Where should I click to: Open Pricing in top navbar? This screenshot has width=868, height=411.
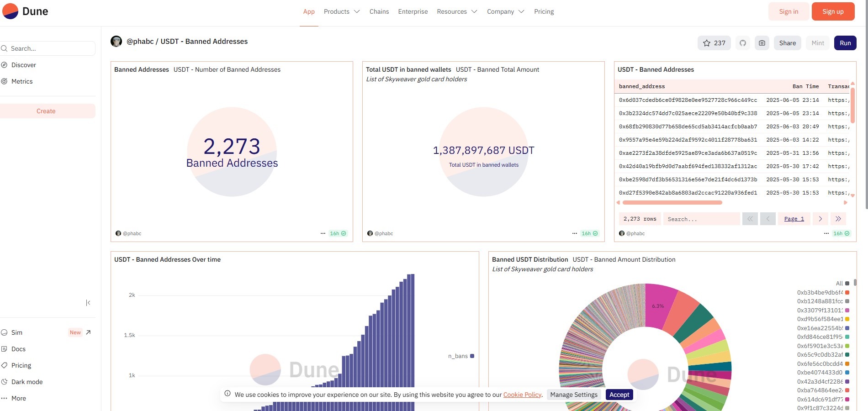pos(544,11)
